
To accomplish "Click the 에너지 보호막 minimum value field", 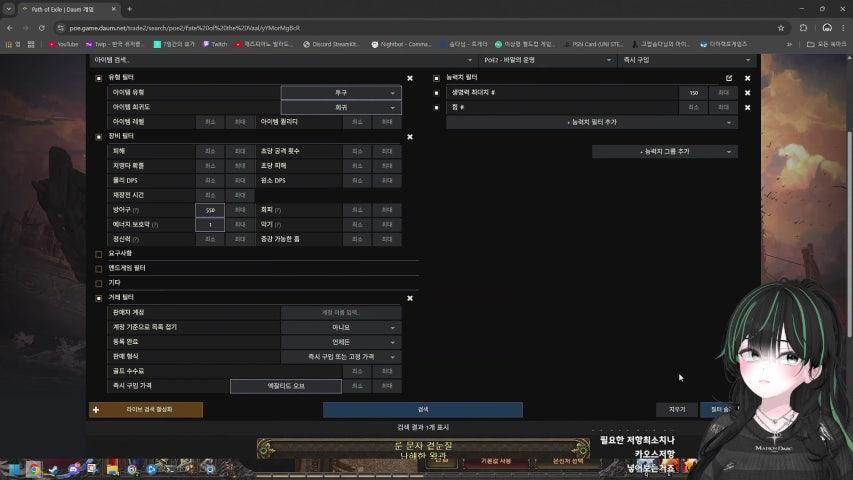I will coord(210,225).
